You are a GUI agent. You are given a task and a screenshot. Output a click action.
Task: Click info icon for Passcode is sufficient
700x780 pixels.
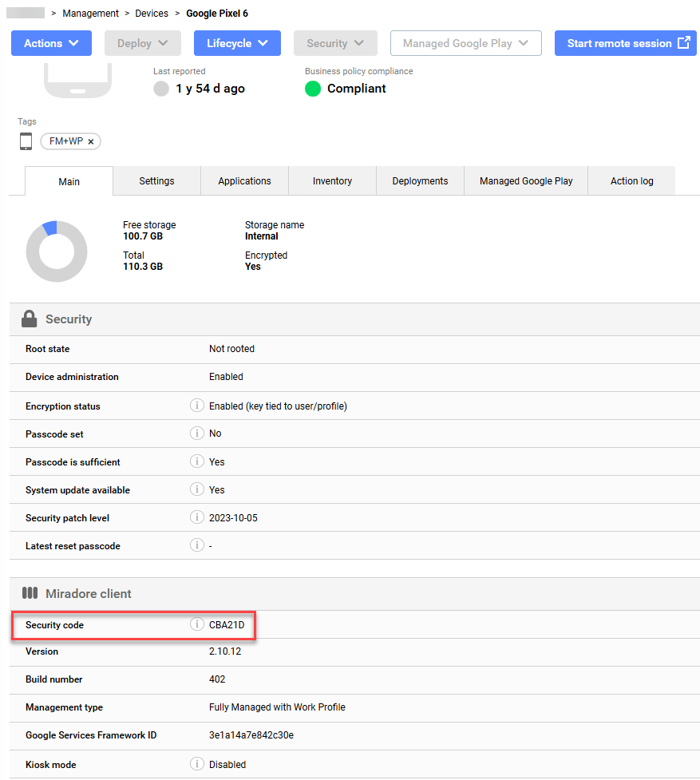[196, 461]
